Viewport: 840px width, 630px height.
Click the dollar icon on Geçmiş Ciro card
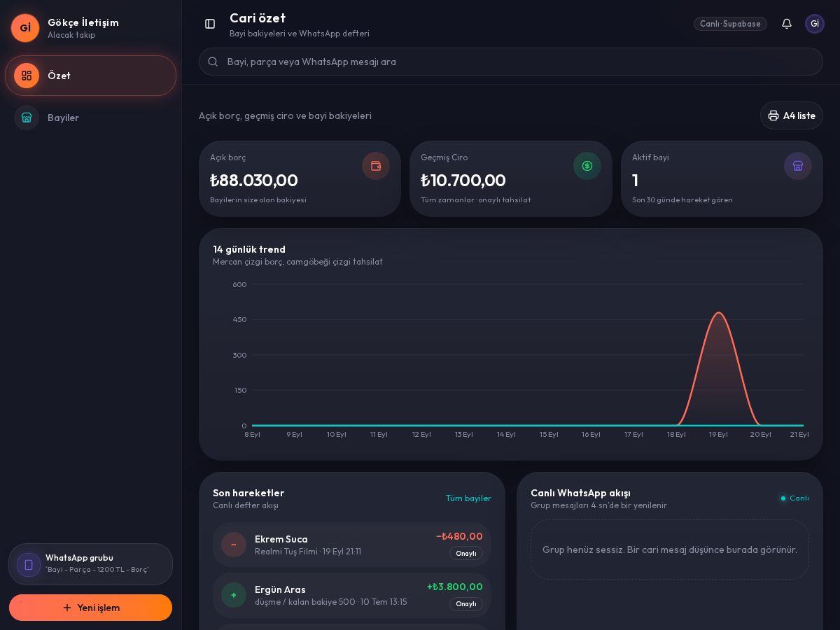click(587, 166)
